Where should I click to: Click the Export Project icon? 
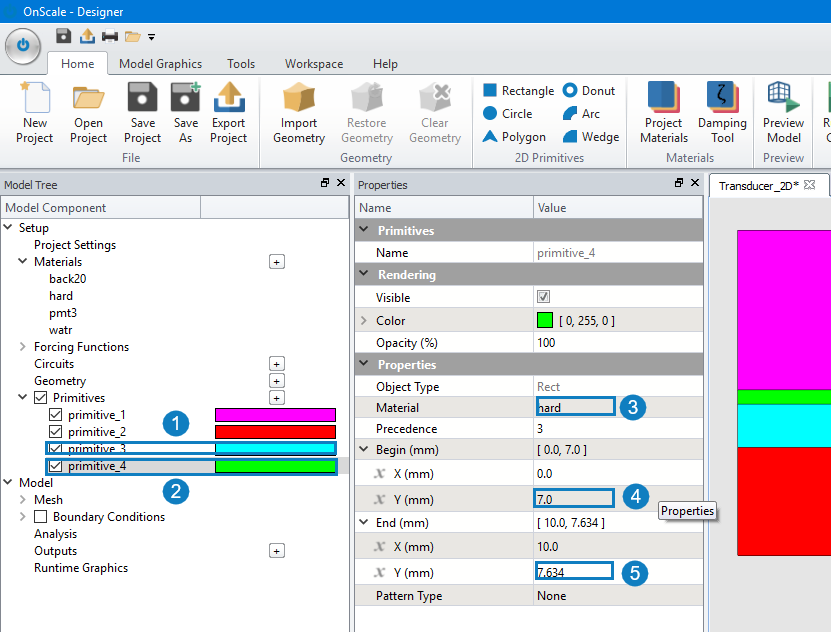point(228,97)
